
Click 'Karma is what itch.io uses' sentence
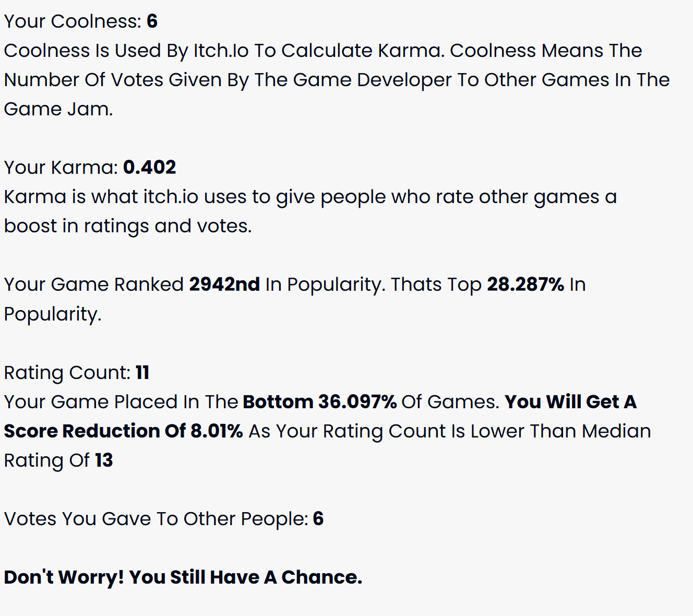pyautogui.click(x=310, y=211)
